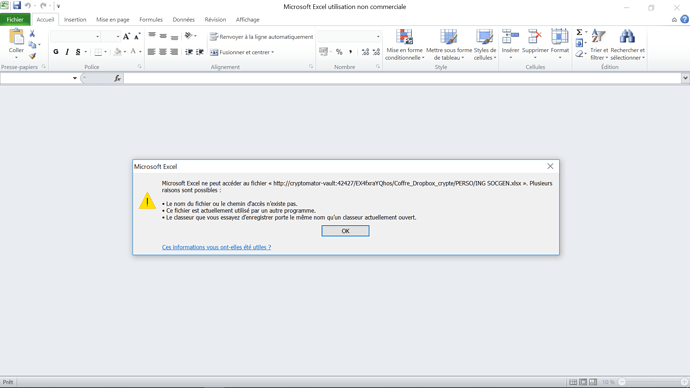Viewport: 690px width, 388px height.
Task: Click OK in the error dialog
Action: pyautogui.click(x=345, y=231)
